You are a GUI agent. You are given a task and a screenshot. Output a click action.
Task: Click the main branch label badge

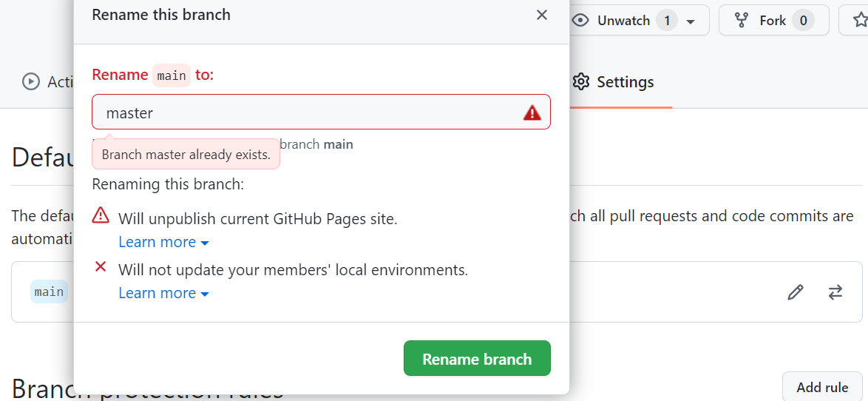click(x=49, y=292)
